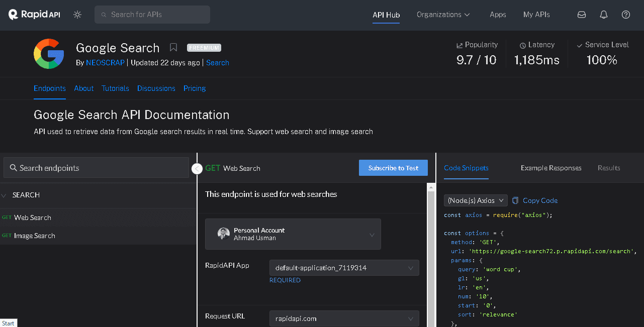This screenshot has height=327, width=644.
Task: Click the Start button
Action: pyautogui.click(x=9, y=323)
